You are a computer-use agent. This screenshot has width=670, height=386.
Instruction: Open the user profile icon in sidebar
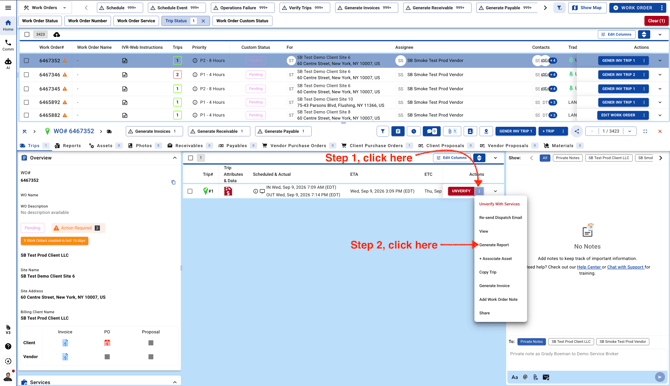(8, 377)
